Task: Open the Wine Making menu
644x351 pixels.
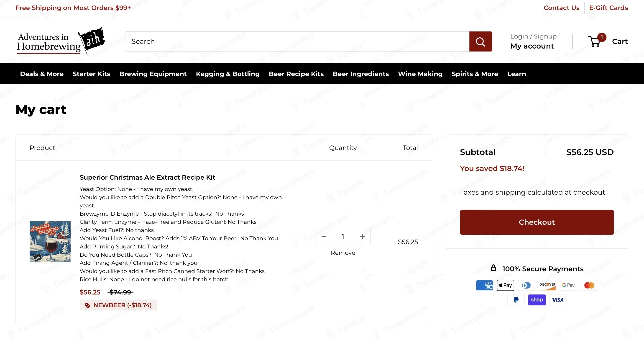Action: [420, 74]
